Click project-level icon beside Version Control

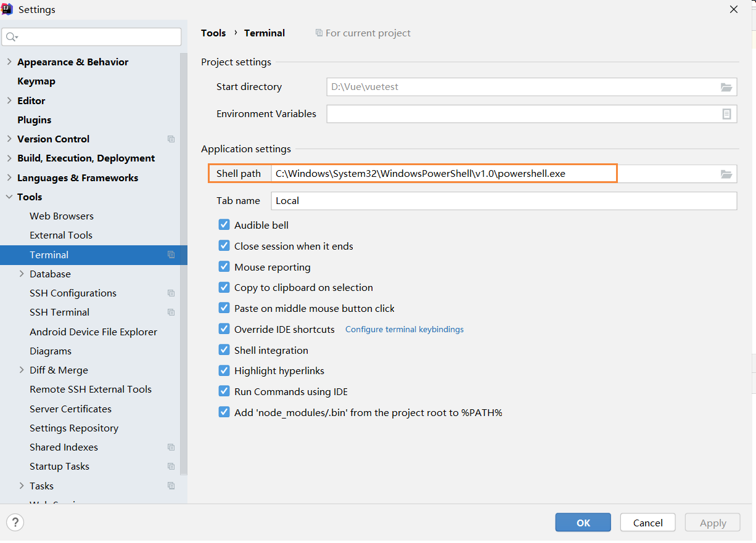pos(171,139)
